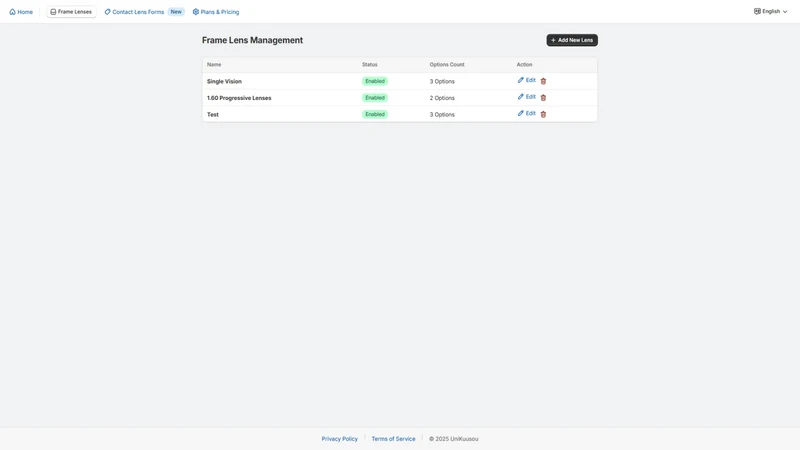This screenshot has height=450, width=800.
Task: Open the Privacy Policy link
Action: pos(339,439)
